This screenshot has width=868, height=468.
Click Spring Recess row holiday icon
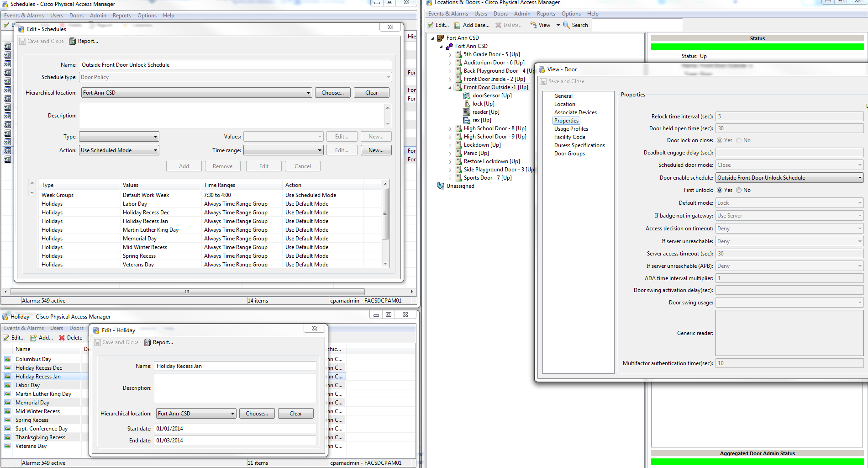7,420
